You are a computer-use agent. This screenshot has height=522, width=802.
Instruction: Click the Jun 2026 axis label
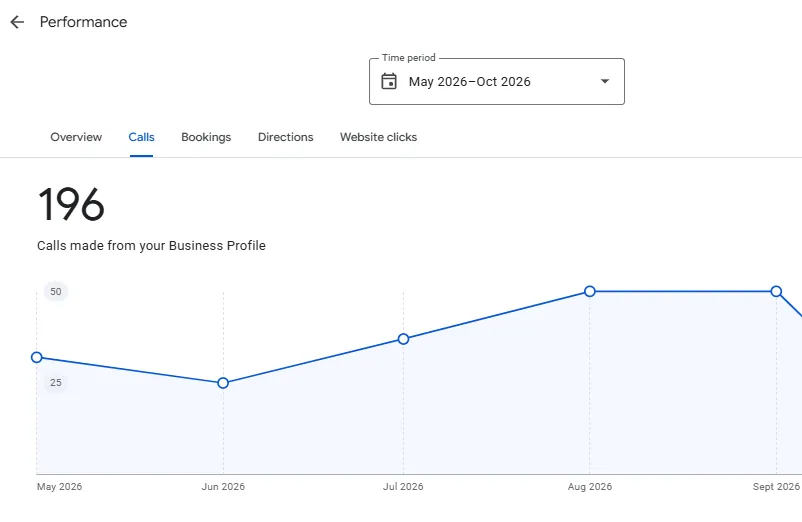coord(223,487)
